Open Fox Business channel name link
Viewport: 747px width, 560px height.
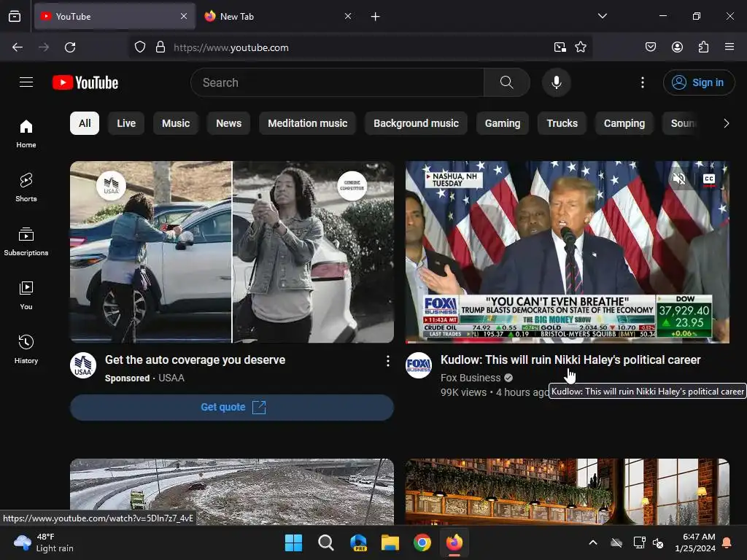tap(471, 378)
